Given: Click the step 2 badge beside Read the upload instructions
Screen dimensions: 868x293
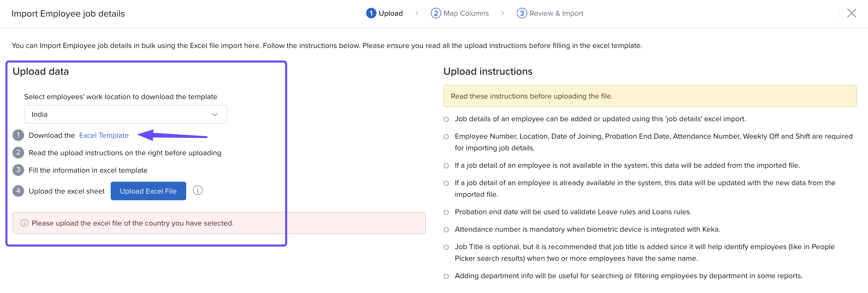Looking at the screenshot, I should pyautogui.click(x=18, y=153).
